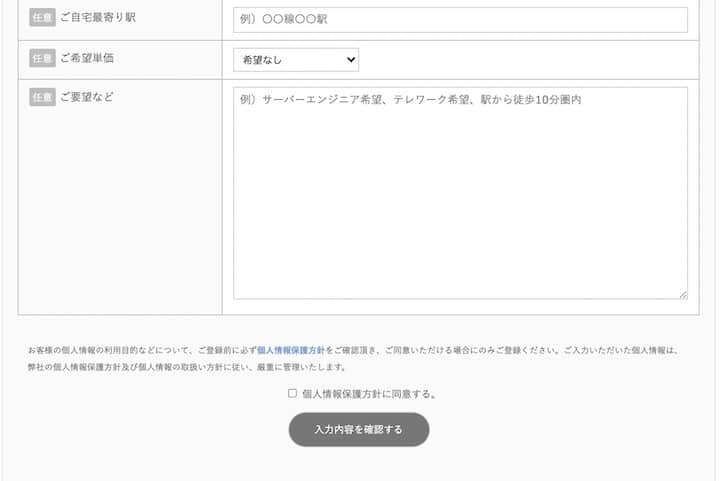This screenshot has height=481, width=720.
Task: Click the 任意 badge beside ご希望単価
Action: 42,58
